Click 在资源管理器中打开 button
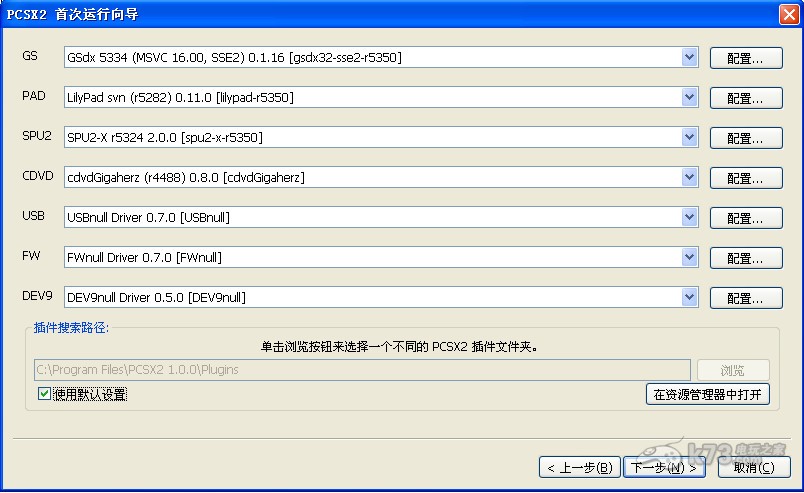Screen dimensions: 804x493 [708, 394]
